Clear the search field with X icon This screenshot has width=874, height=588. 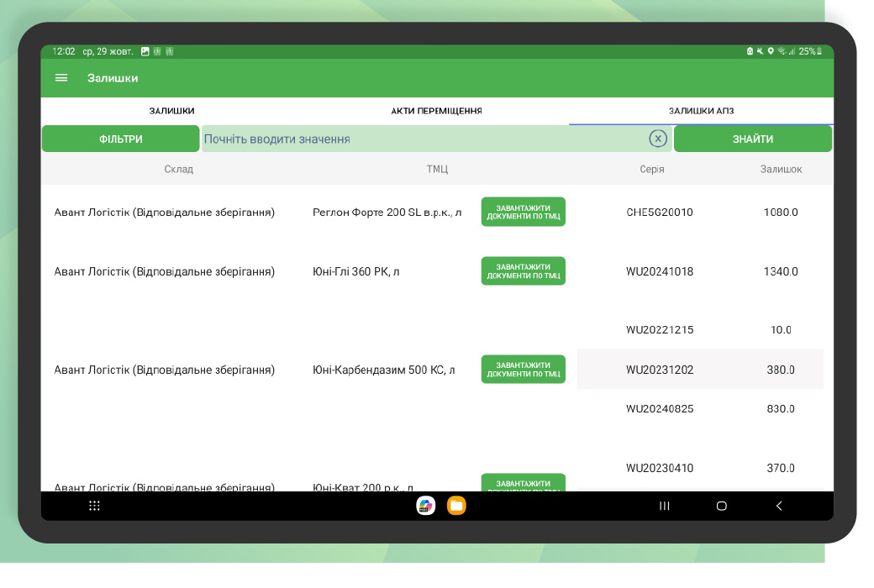click(x=658, y=139)
